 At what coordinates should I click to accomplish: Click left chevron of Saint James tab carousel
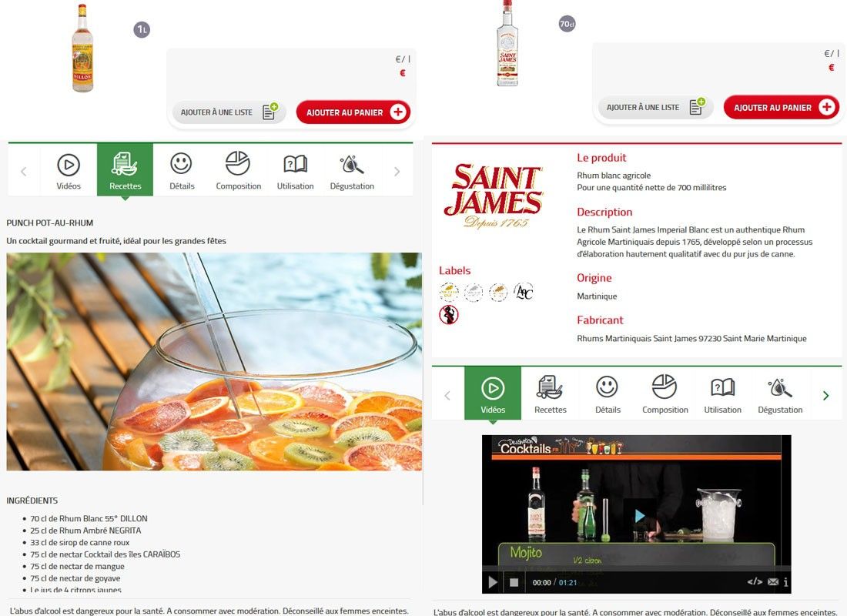tap(447, 396)
